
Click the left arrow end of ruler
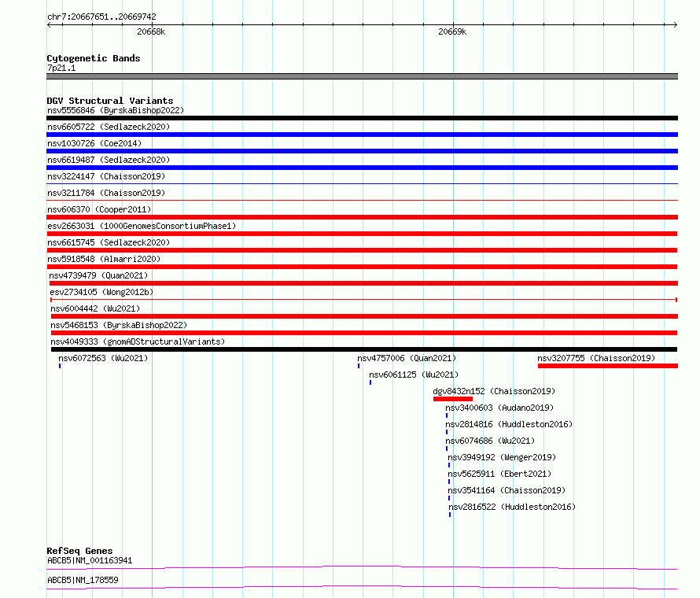[49, 25]
